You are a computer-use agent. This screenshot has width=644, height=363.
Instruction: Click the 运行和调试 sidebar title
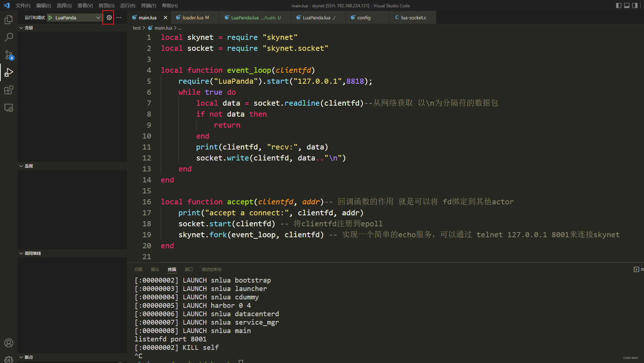click(x=35, y=18)
